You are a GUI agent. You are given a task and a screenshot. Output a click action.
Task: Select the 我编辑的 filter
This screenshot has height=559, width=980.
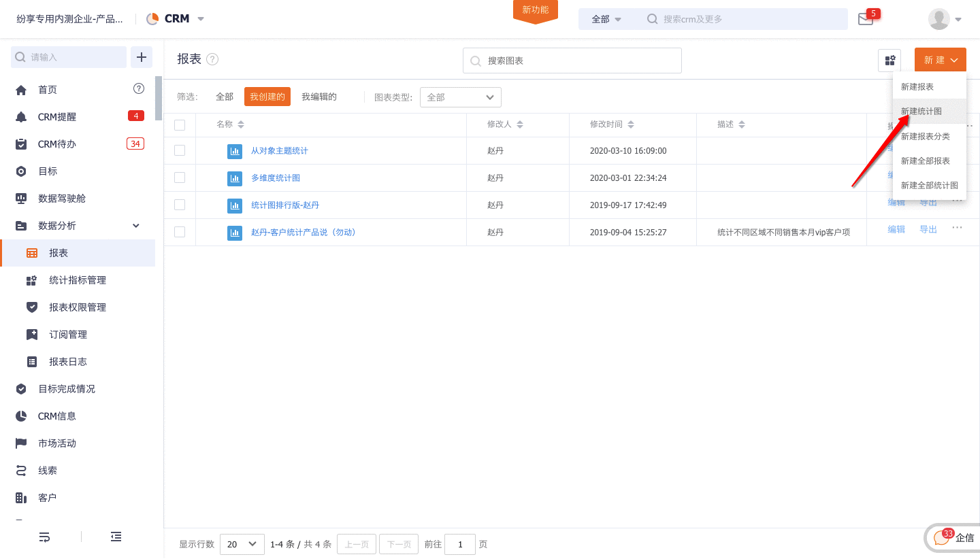[319, 97]
